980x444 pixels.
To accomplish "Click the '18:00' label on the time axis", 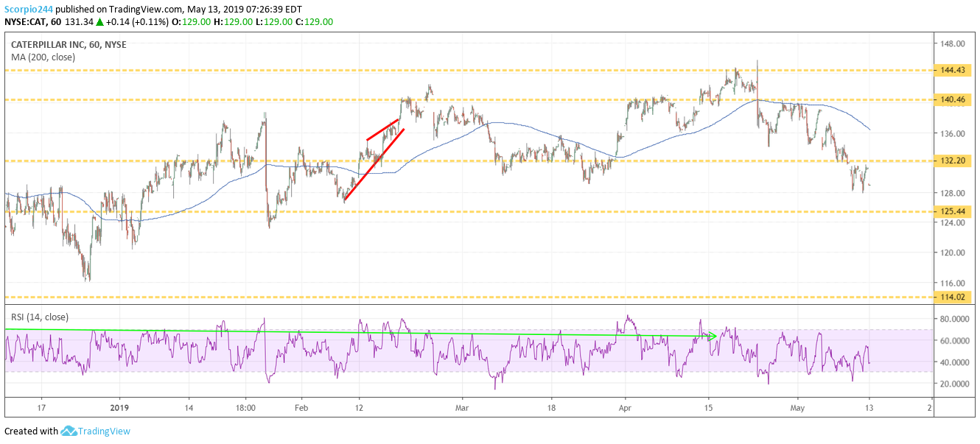I will tap(245, 407).
